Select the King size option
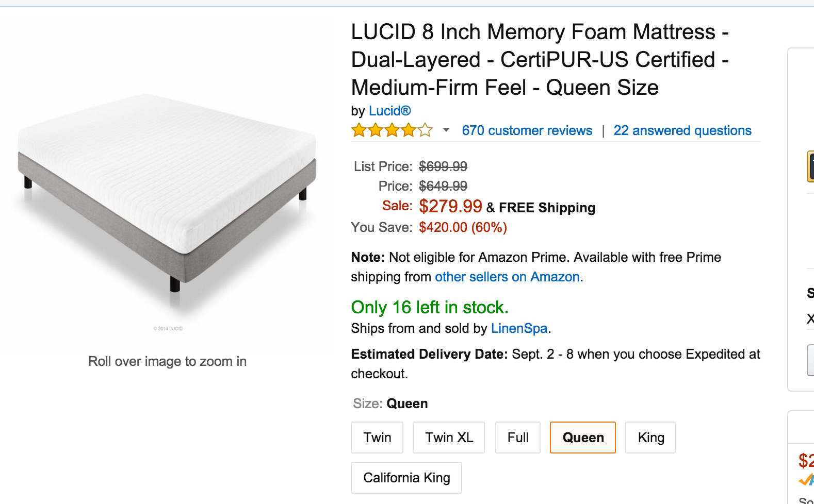 [650, 438]
